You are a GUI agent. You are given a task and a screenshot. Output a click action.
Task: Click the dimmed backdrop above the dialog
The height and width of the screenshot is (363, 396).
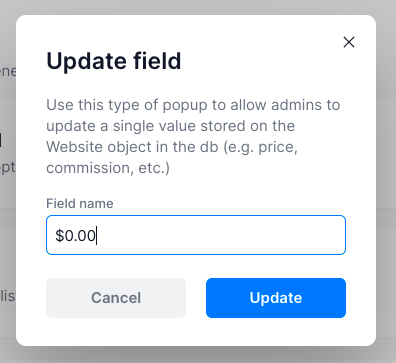click(198, 7)
